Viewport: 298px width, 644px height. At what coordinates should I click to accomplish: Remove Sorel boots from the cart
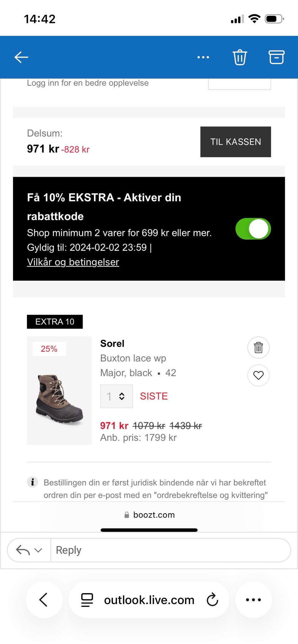click(x=258, y=347)
